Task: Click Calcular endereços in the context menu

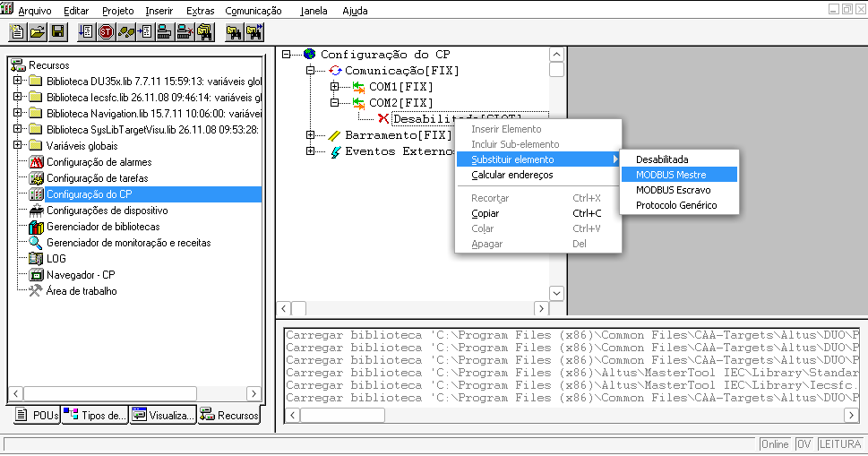Action: point(538,175)
